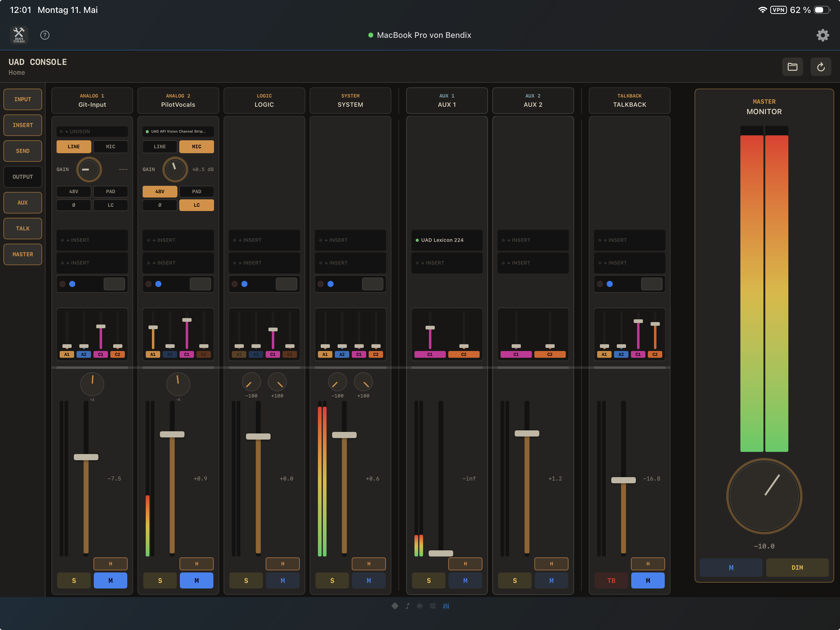Click the Wi-Fi status icon
This screenshot has width=840, height=630.
[x=762, y=10]
